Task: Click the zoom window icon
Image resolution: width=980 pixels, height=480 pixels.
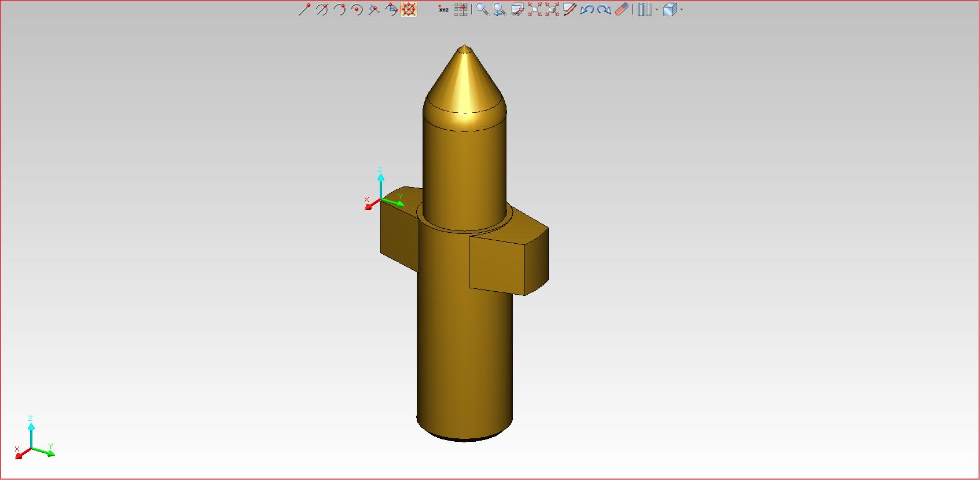Action: click(x=517, y=9)
